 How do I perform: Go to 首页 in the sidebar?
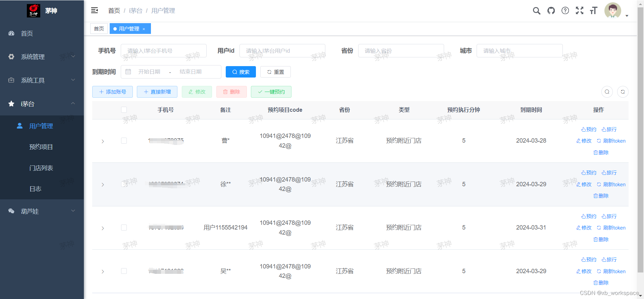tap(42, 34)
